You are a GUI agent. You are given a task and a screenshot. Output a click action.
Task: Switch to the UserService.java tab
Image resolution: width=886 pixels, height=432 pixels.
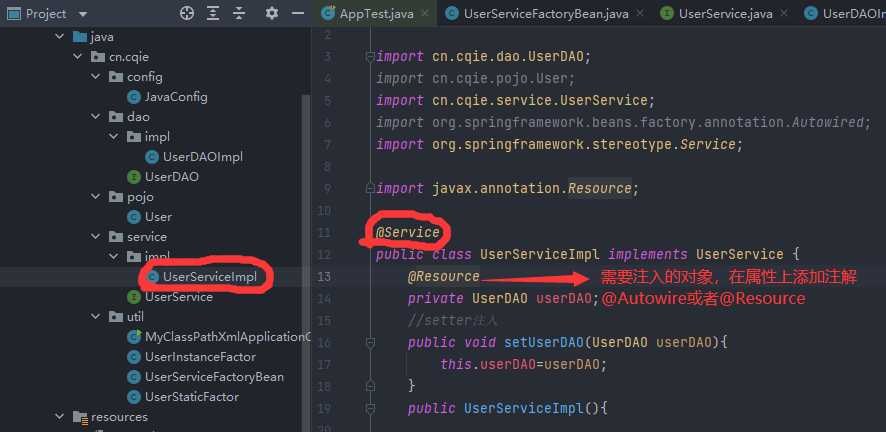tap(722, 14)
